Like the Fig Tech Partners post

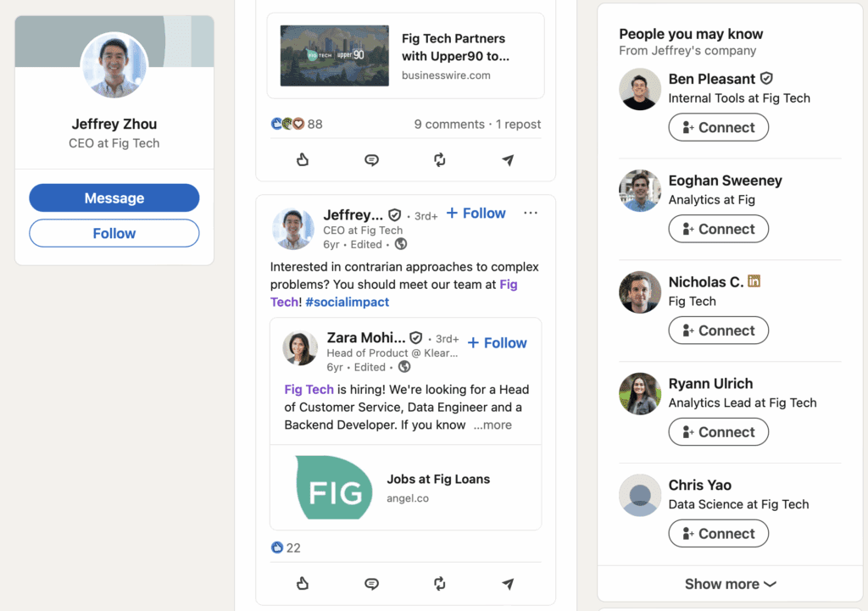coord(303,159)
